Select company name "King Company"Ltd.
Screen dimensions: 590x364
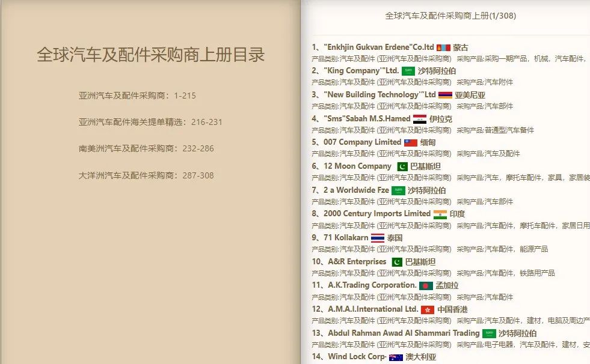coord(361,71)
